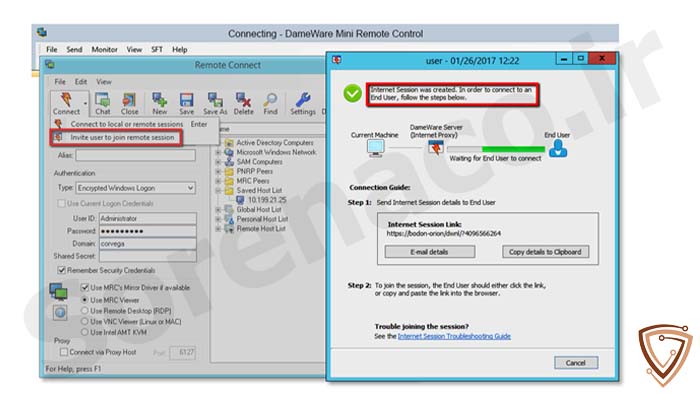Open Send menu
Viewport: 700px width, 394px height.
pos(74,50)
